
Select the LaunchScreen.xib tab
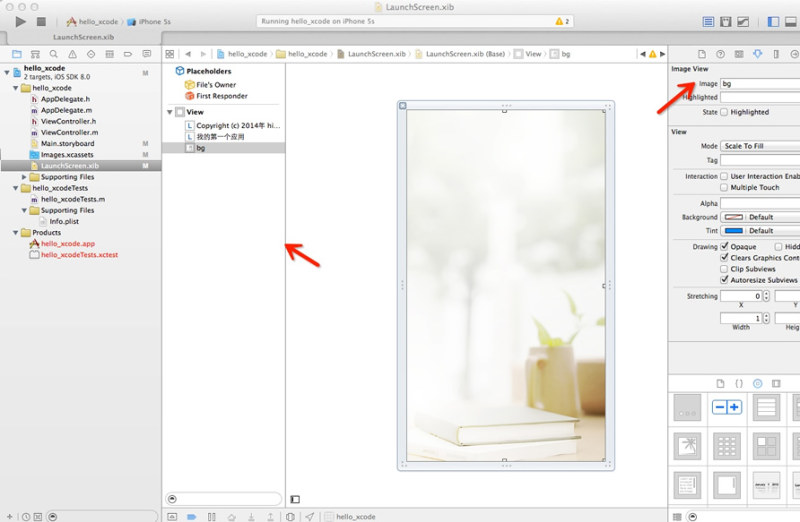tap(84, 37)
